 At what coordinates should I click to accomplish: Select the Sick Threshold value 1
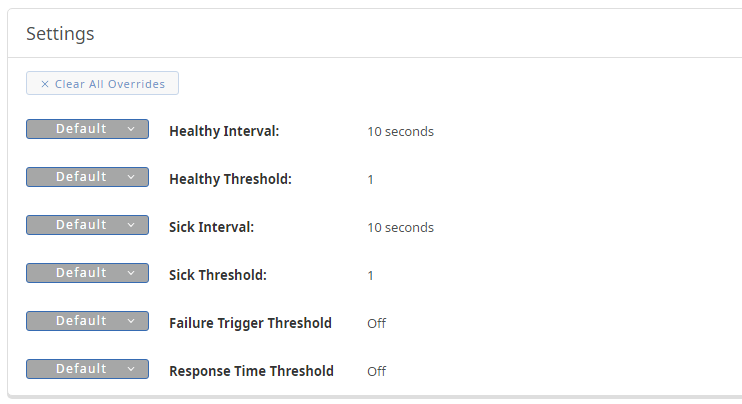click(370, 275)
